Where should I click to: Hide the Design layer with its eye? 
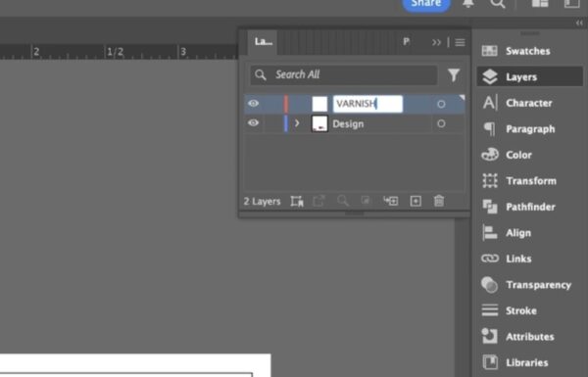click(x=253, y=123)
